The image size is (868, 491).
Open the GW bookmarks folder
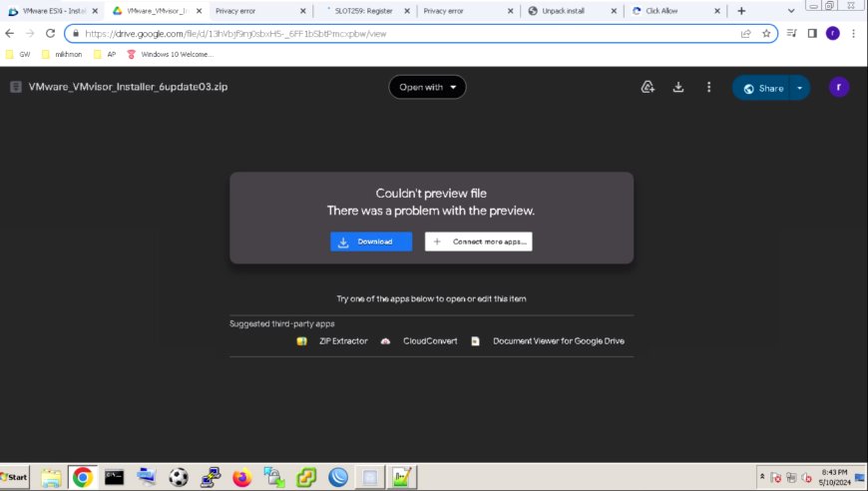click(x=18, y=54)
